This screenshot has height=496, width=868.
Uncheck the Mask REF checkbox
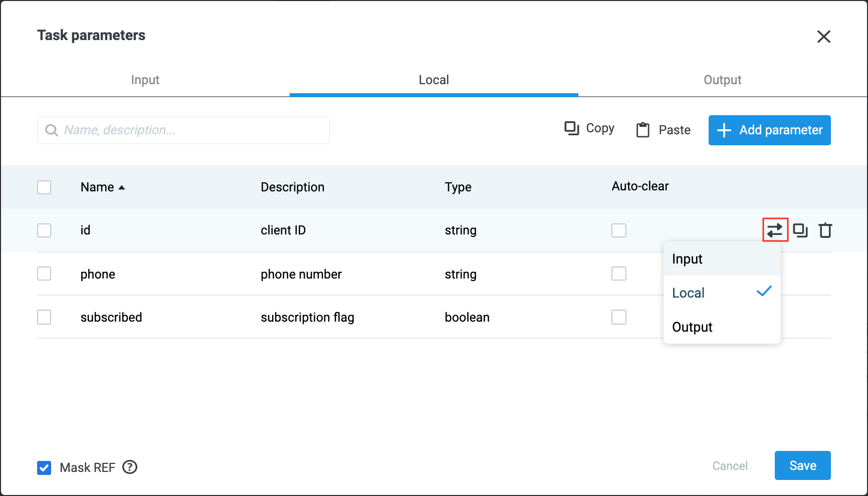pos(44,468)
